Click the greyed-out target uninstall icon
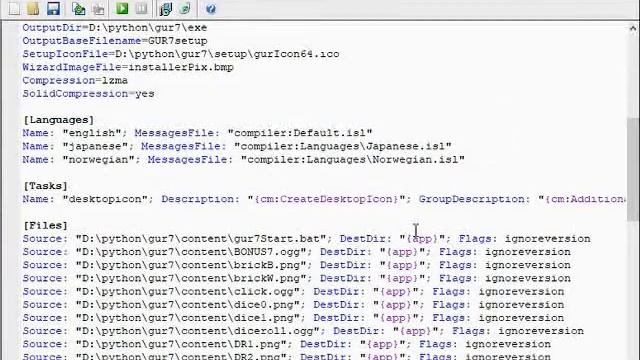Viewport: 640px width, 360px height. pyautogui.click(x=185, y=9)
